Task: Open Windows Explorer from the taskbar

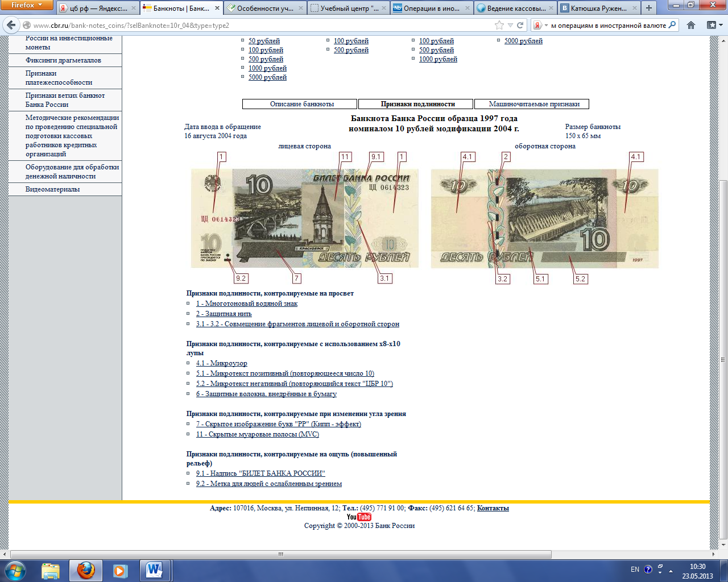Action: point(51,571)
